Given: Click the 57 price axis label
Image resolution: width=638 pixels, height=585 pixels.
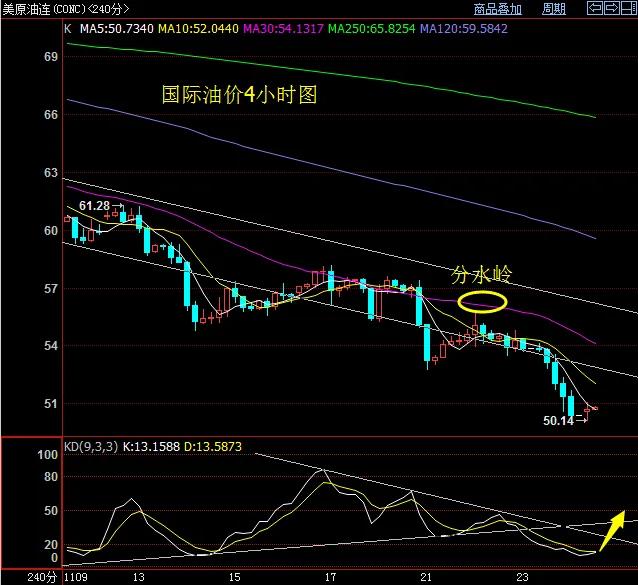Looking at the screenshot, I should 51,289.
